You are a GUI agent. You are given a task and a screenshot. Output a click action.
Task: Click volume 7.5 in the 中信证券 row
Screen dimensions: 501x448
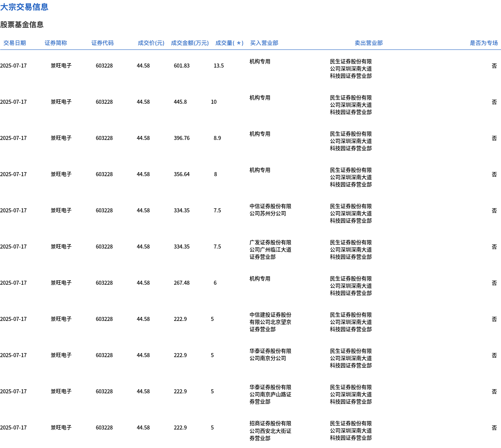[x=217, y=210]
